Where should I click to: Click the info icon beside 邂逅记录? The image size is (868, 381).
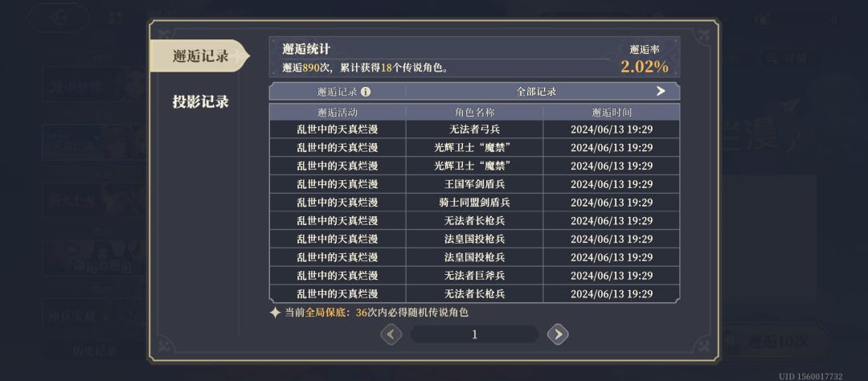coord(366,92)
